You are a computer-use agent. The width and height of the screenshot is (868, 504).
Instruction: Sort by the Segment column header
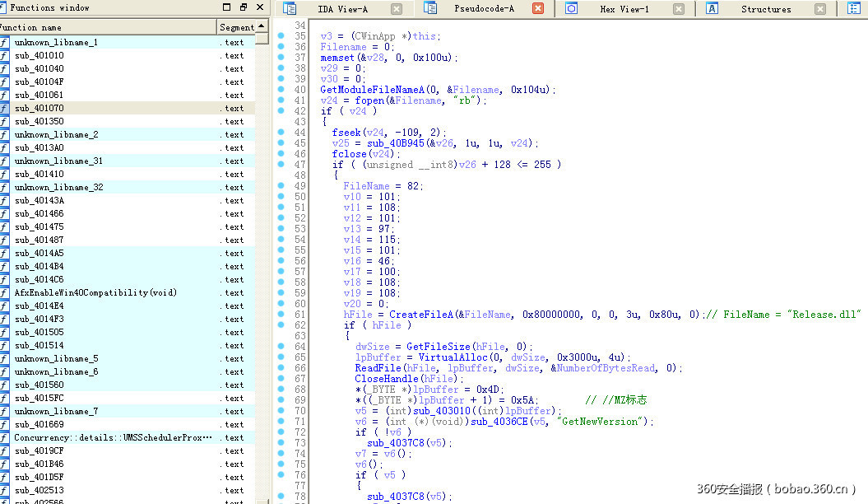[236, 27]
